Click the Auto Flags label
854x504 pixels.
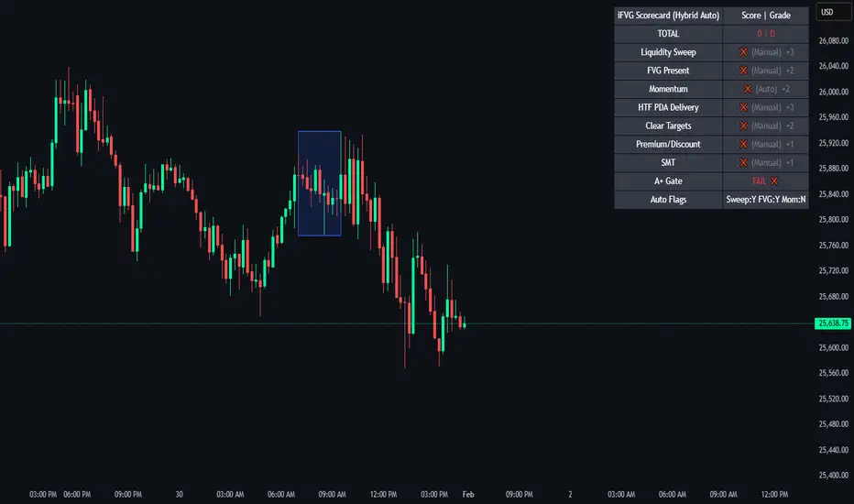[668, 200]
